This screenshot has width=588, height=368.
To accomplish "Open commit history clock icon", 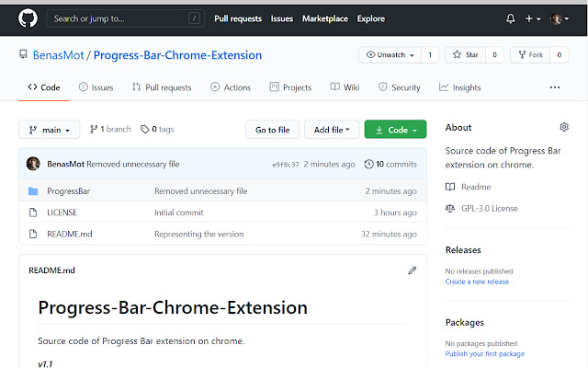I will point(369,164).
